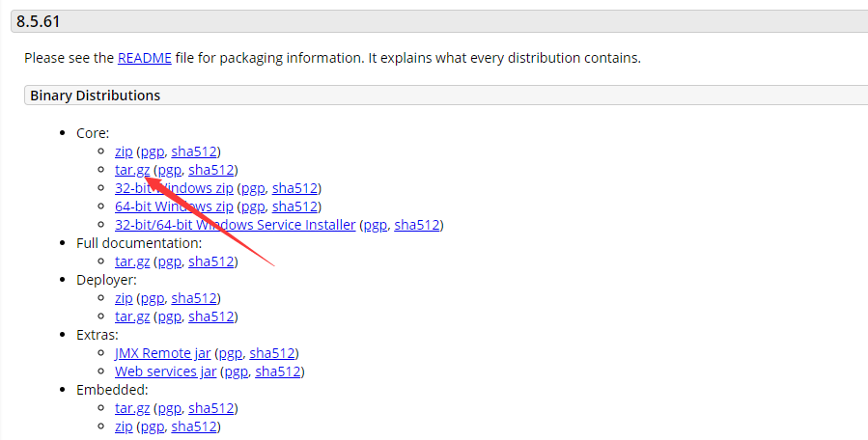Download 32-bit/64-bit Windows Service Installer
Viewport: 868px width, 440px height.
[x=236, y=225]
